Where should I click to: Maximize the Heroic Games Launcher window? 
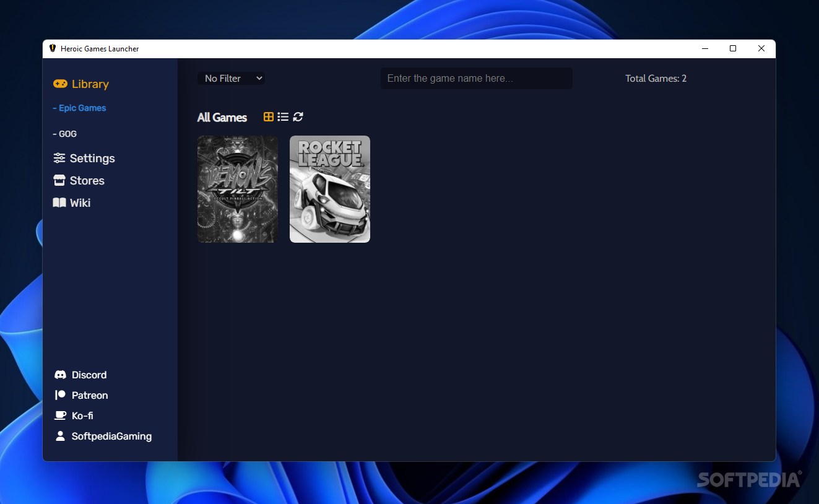pyautogui.click(x=733, y=48)
